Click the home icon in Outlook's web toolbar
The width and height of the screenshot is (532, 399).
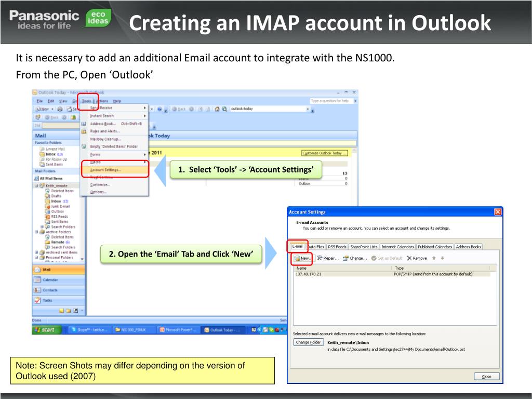pyautogui.click(x=217, y=109)
